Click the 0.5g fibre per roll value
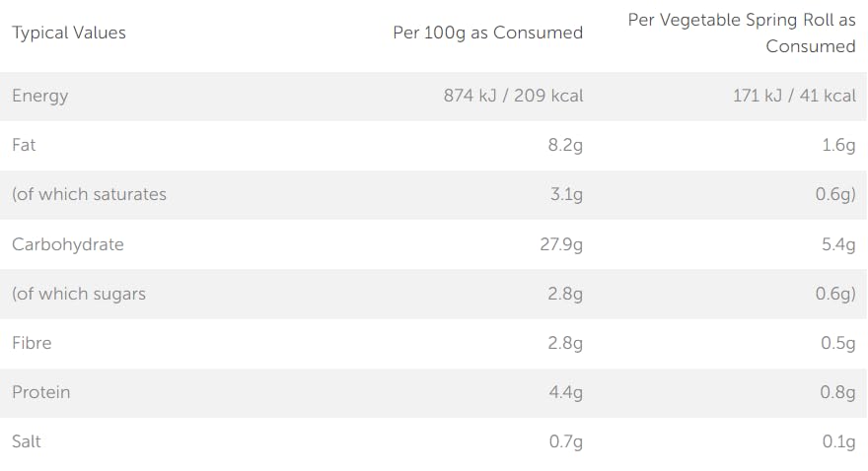Screen dimensions: 868x471 point(838,343)
